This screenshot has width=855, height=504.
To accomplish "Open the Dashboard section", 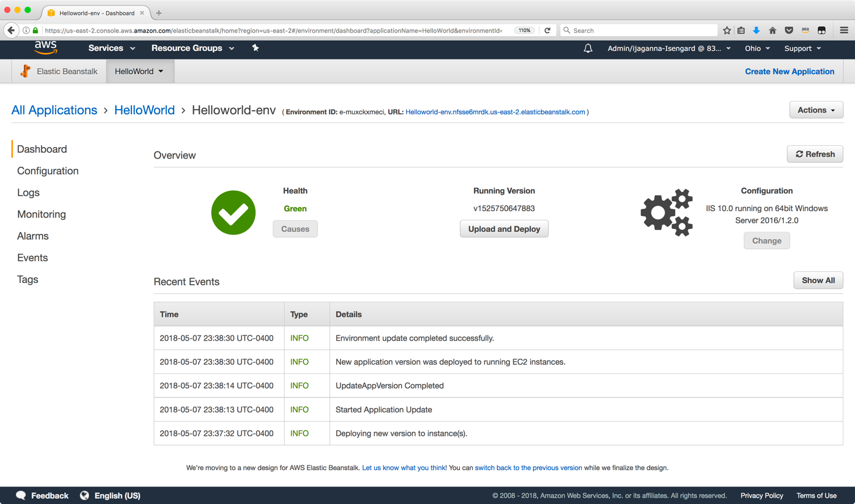I will tap(42, 149).
